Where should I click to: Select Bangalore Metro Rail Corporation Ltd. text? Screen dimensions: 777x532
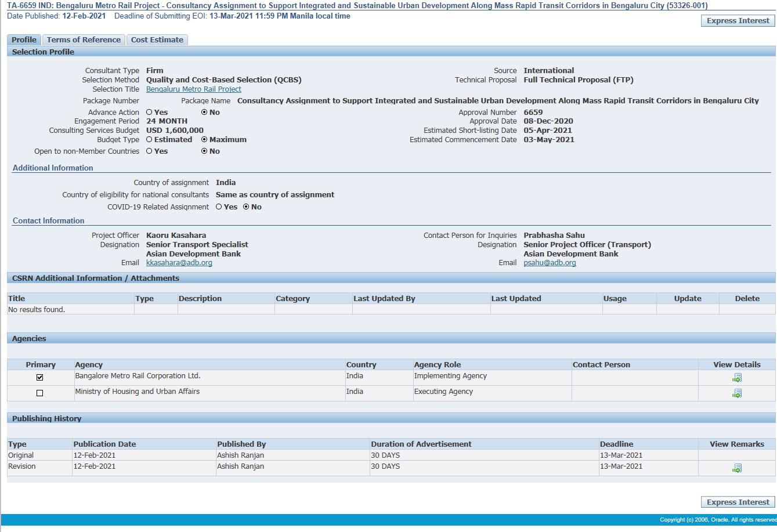(138, 375)
